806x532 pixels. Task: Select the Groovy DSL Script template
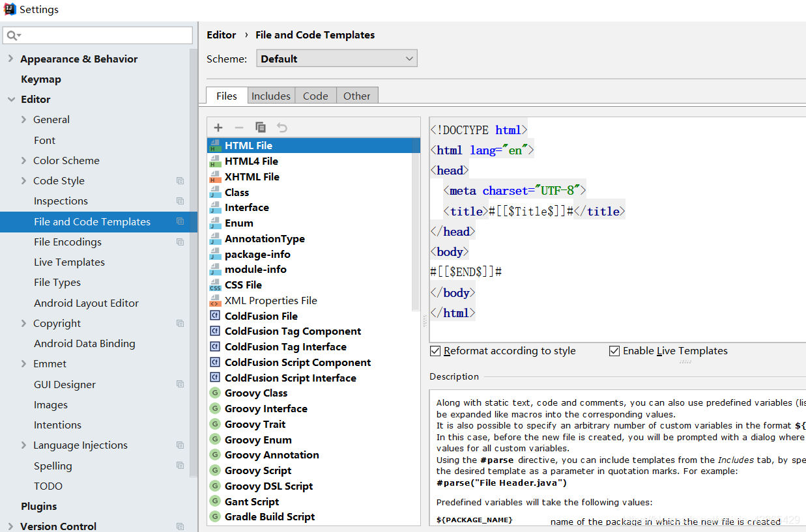click(268, 486)
